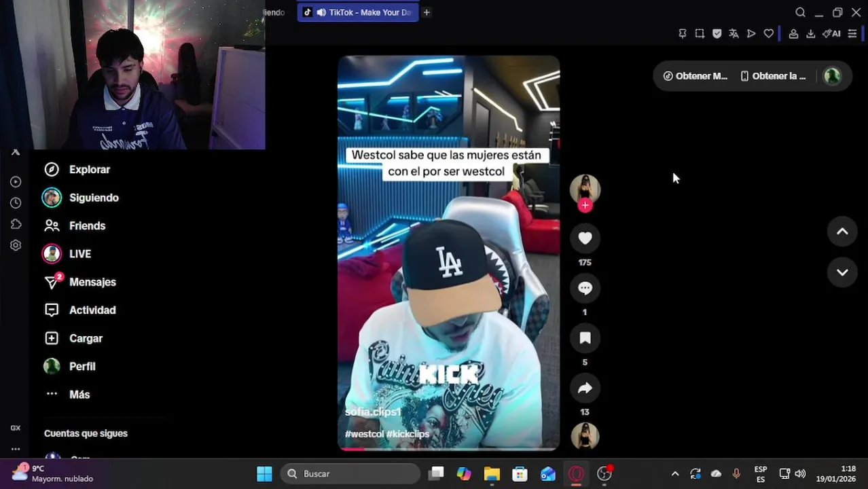
Task: Open easy setup sliders icon
Action: [852, 34]
